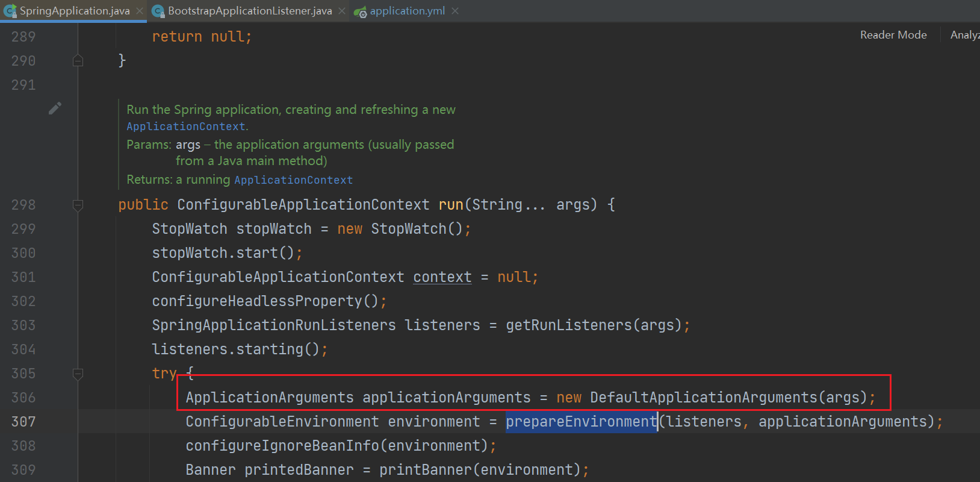The width and height of the screenshot is (980, 482).
Task: Click the pencil icon to edit the doc comment
Action: (55, 108)
